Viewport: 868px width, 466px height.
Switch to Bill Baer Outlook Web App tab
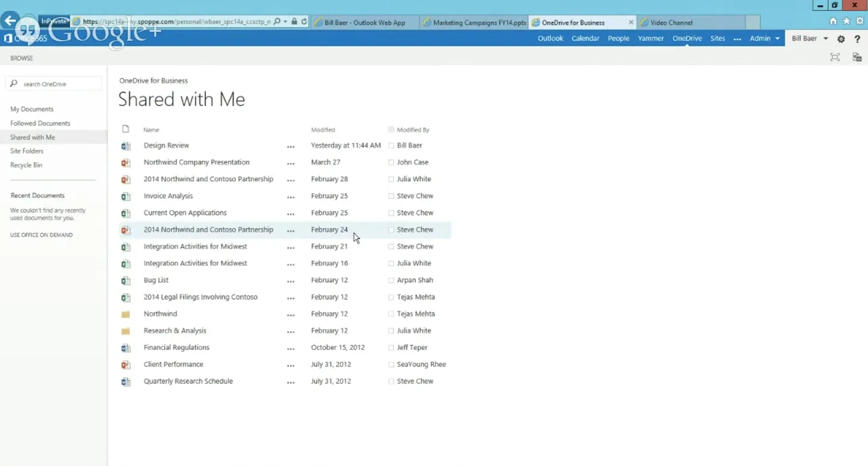[364, 22]
